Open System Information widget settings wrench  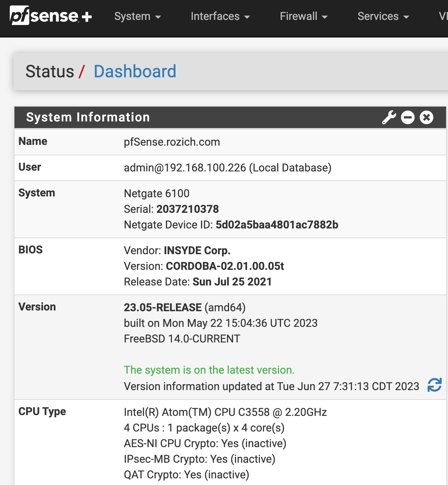tap(389, 117)
